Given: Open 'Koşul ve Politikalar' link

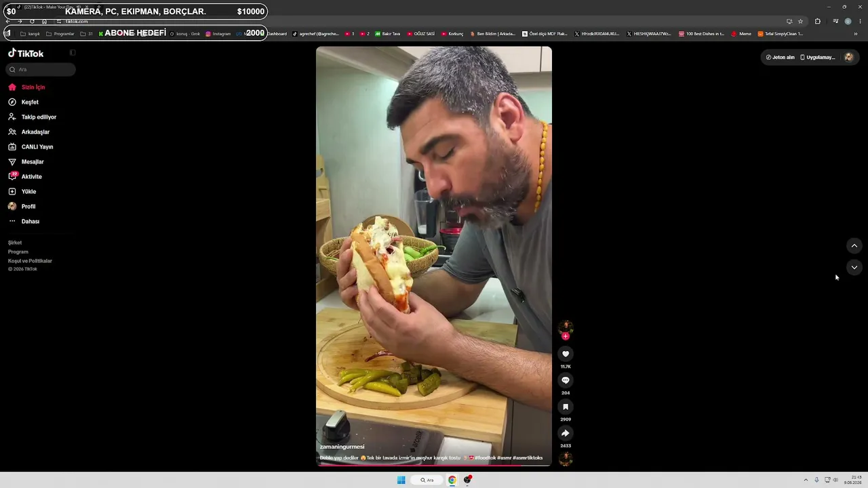Looking at the screenshot, I should point(30,261).
